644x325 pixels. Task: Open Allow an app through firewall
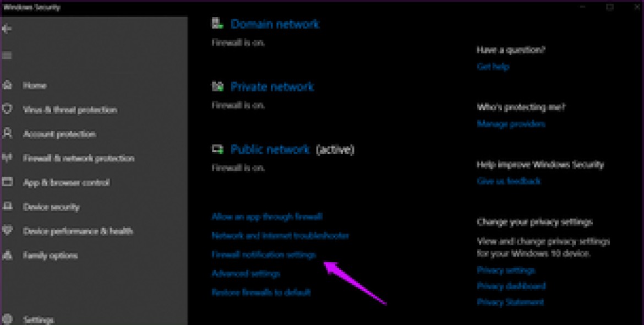point(268,216)
